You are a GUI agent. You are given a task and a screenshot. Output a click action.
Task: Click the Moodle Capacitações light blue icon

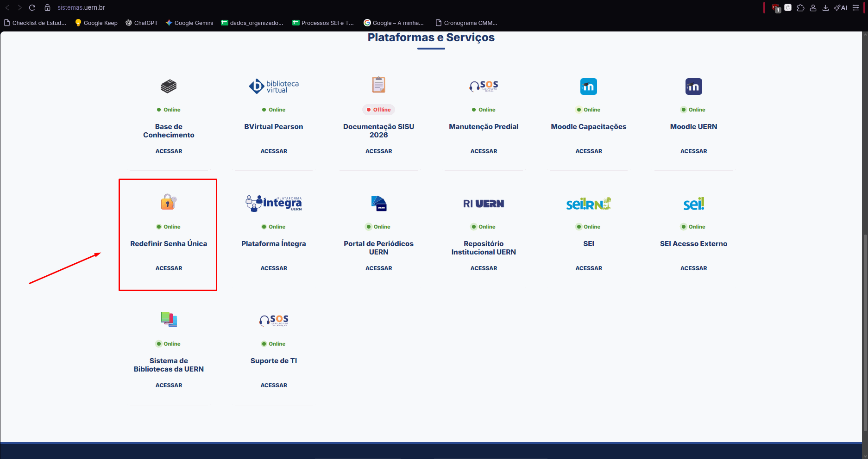tap(589, 87)
